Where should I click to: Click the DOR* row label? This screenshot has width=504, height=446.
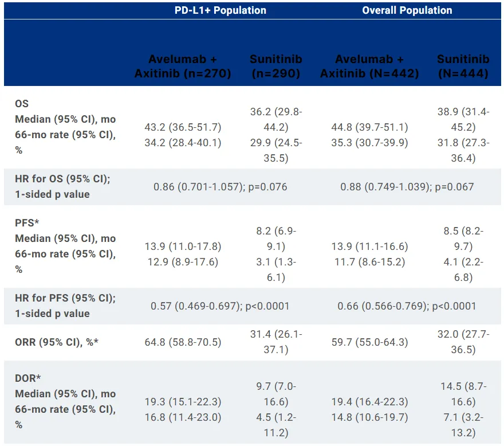[x=28, y=378]
